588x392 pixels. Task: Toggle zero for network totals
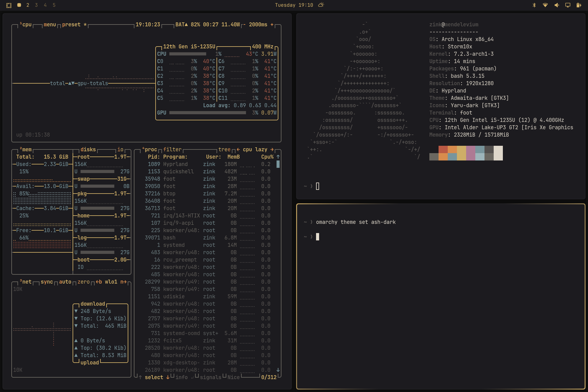click(84, 282)
